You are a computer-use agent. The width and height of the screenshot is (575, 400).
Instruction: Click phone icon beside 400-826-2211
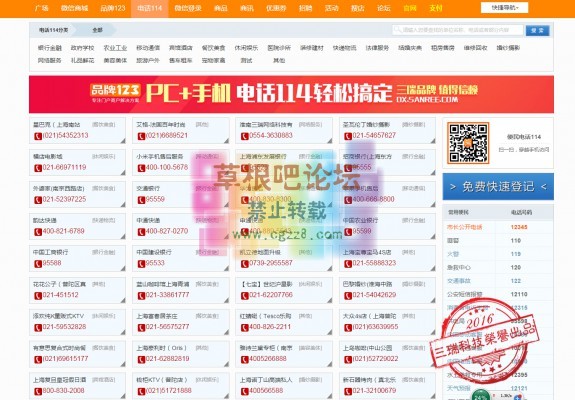tap(245, 328)
